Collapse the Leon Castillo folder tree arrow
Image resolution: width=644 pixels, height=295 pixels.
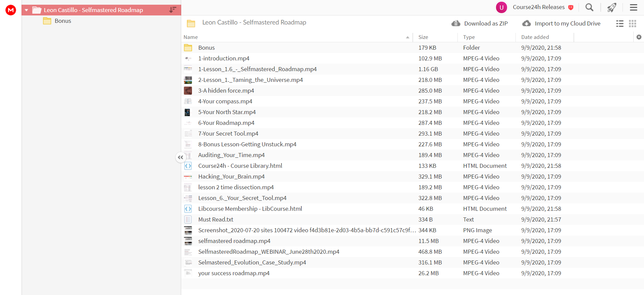coord(26,10)
